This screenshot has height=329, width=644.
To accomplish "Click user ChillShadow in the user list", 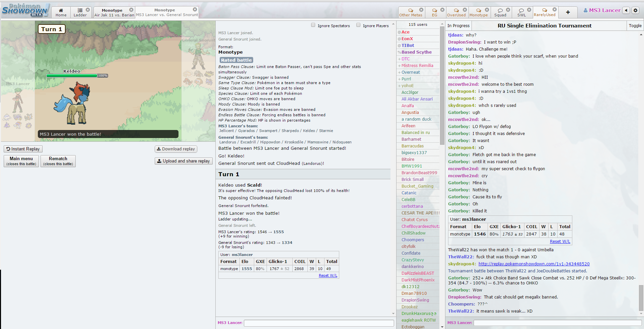I will (x=414, y=233).
